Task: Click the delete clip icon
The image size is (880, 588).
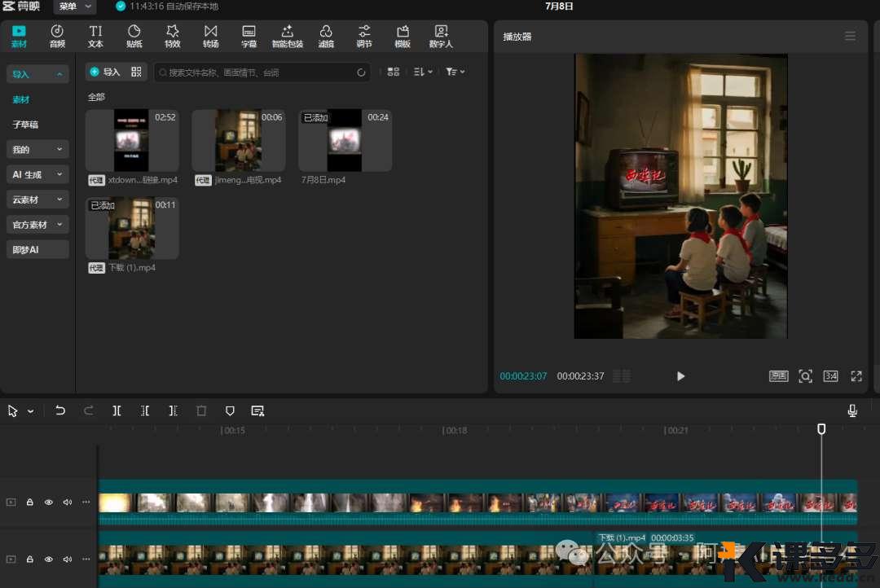Action: [201, 410]
